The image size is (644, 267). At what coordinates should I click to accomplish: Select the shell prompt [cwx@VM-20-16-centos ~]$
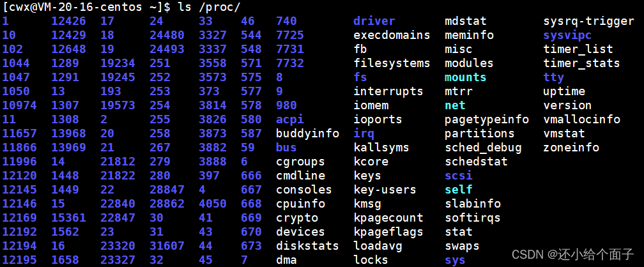[87, 7]
